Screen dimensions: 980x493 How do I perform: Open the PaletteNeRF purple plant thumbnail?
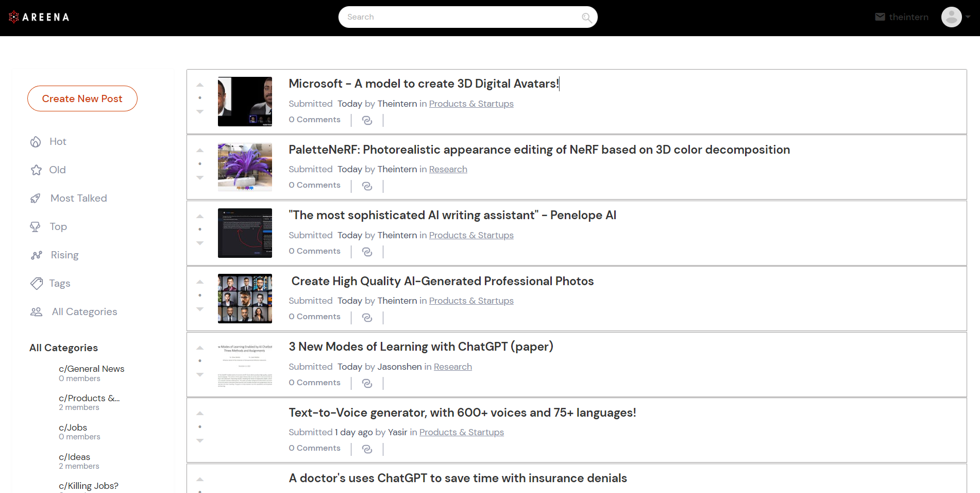point(245,167)
